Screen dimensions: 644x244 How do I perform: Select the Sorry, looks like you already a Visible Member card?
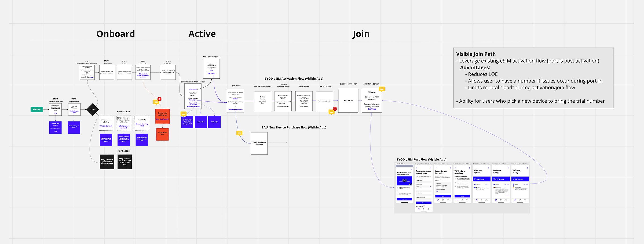(x=107, y=162)
